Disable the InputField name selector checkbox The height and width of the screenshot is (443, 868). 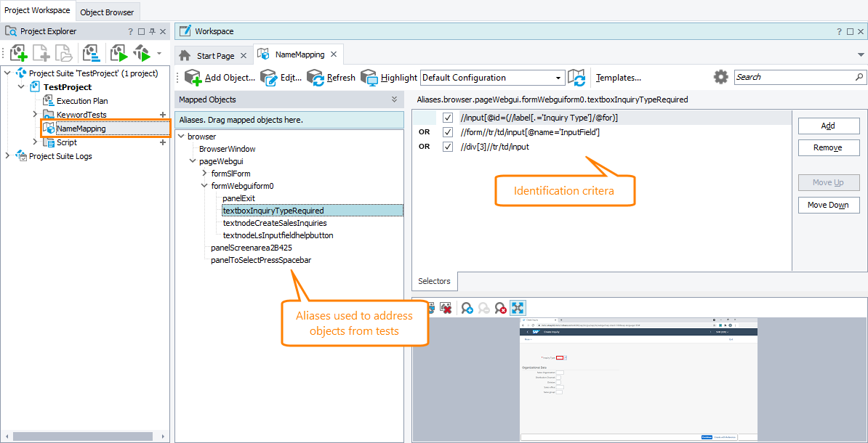click(449, 131)
